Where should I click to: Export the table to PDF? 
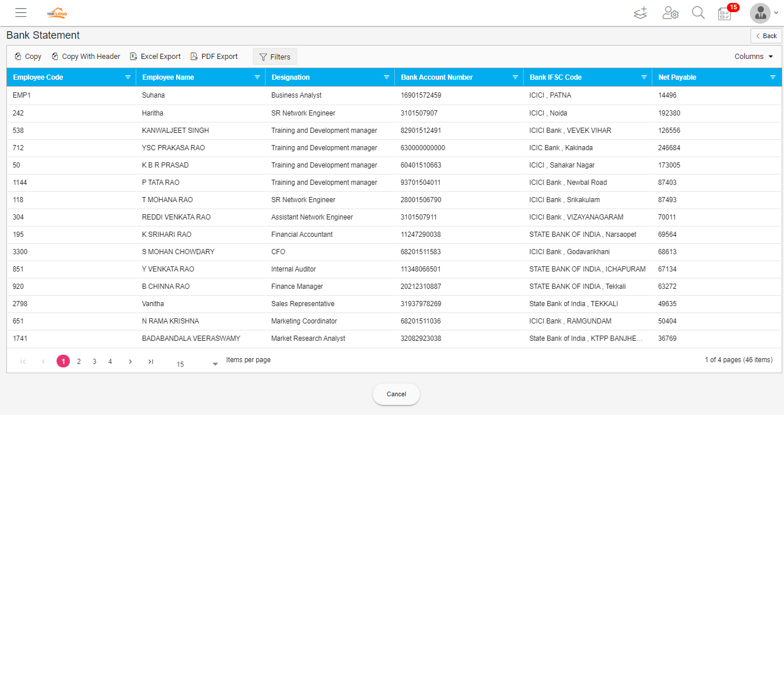pyautogui.click(x=214, y=57)
